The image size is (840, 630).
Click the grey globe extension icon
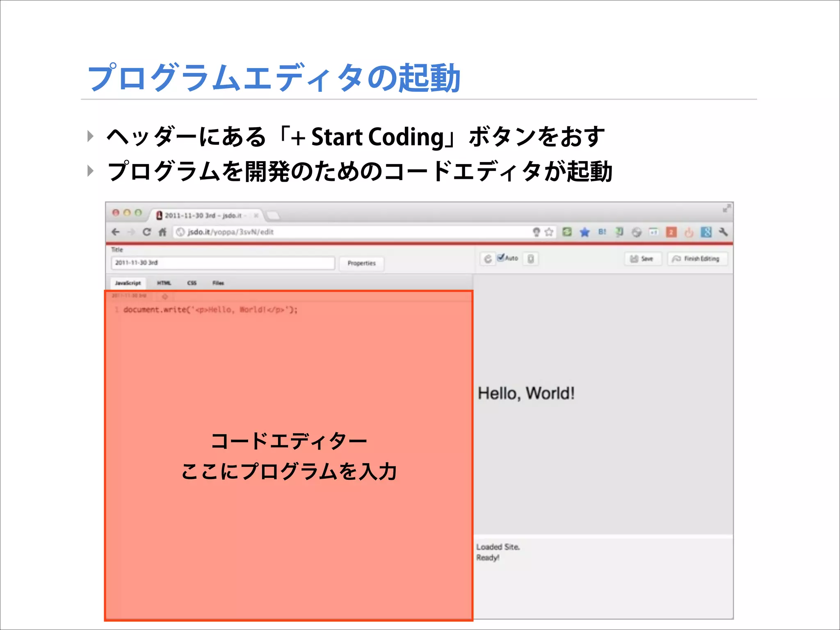pyautogui.click(x=637, y=232)
